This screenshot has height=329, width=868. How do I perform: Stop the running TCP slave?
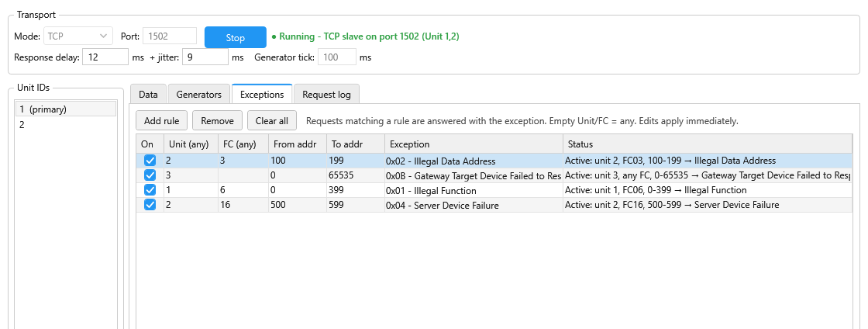pyautogui.click(x=236, y=38)
